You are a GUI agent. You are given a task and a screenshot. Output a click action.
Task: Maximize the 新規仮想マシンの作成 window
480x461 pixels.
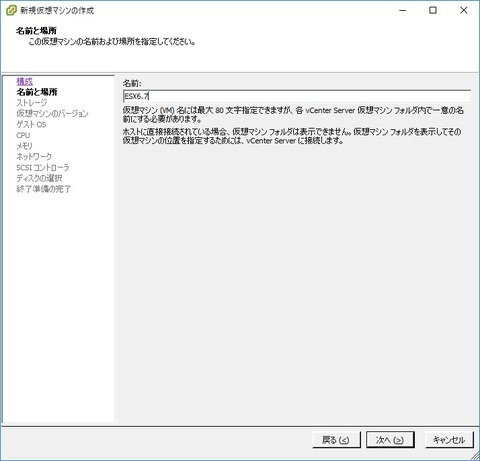[433, 10]
